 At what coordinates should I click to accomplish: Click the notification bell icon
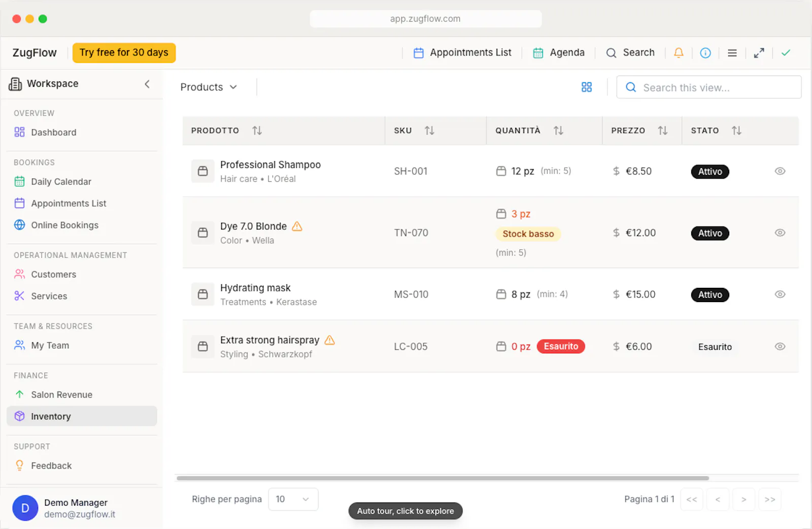click(x=679, y=53)
